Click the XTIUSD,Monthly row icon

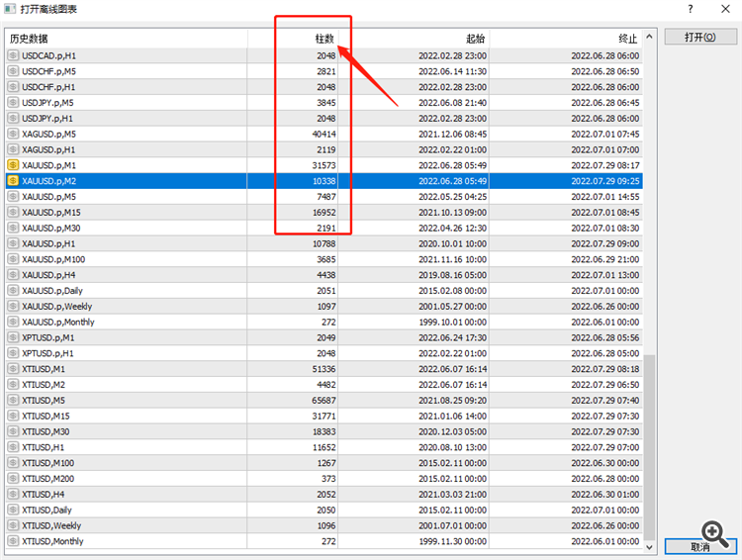(x=13, y=540)
